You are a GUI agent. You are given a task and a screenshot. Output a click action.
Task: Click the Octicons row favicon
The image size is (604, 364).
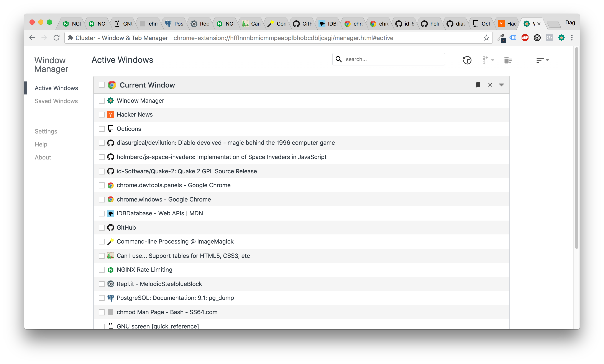(111, 129)
